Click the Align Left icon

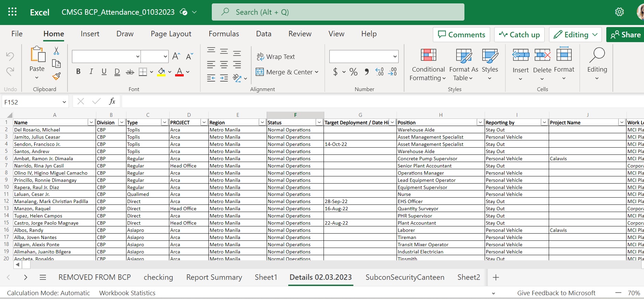pos(211,65)
